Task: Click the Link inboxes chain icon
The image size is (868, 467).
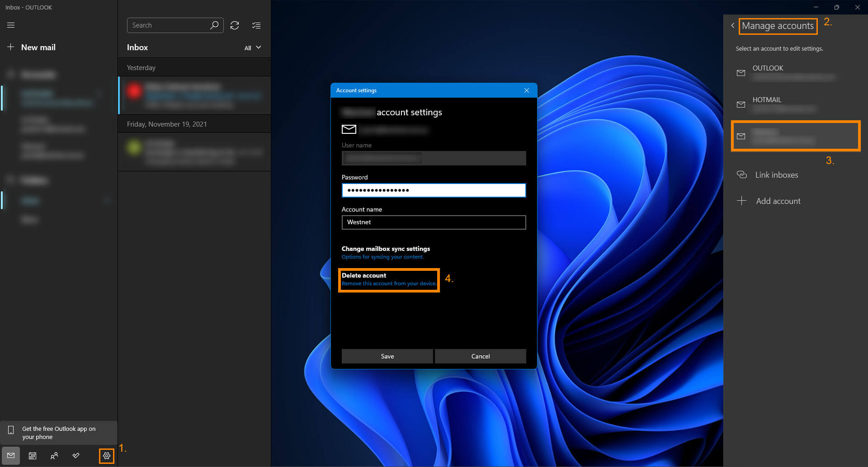Action: 741,175
